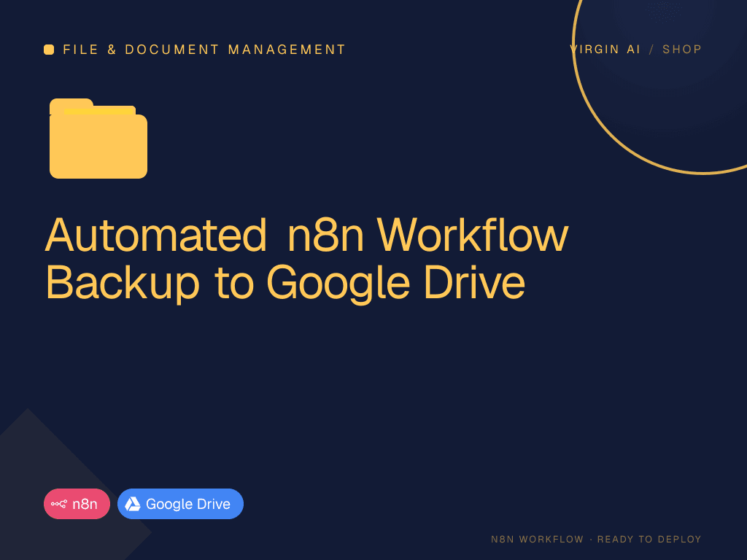Click the n8n node logo icon
The width and height of the screenshot is (747, 560).
point(59,504)
